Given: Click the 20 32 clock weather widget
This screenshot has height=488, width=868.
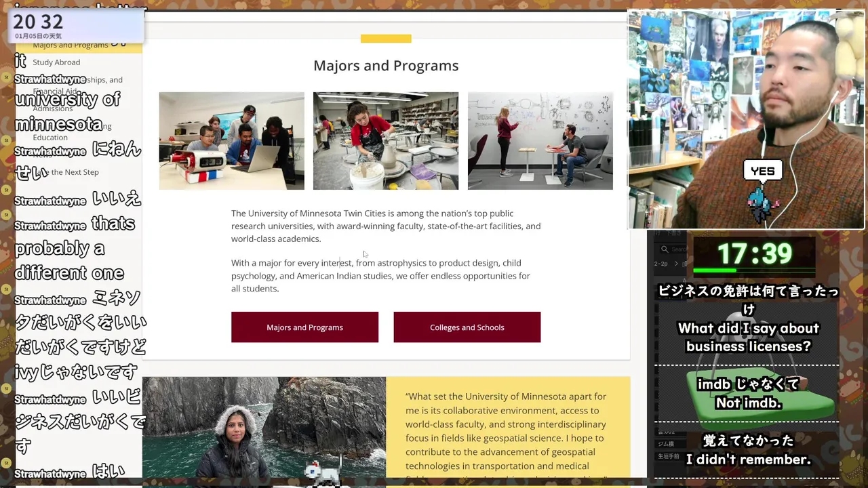Looking at the screenshot, I should [77, 26].
